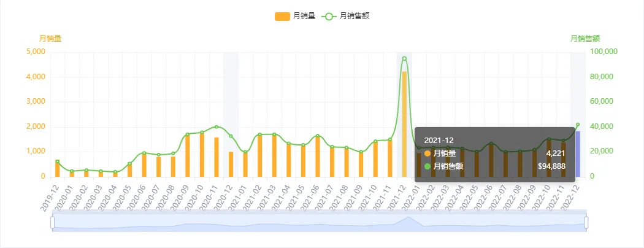Click the 2021-03 orange bar
644x248 pixels.
274,155
